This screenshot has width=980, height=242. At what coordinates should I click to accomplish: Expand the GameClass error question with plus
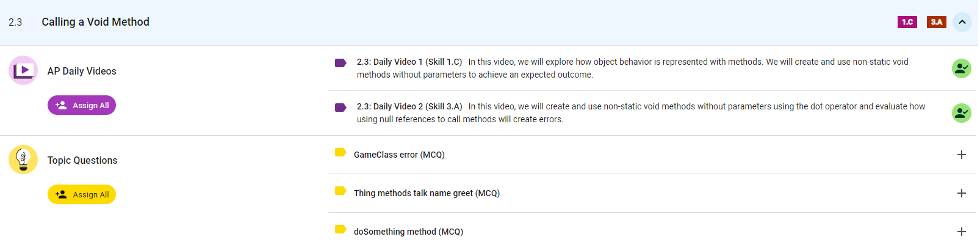(962, 155)
